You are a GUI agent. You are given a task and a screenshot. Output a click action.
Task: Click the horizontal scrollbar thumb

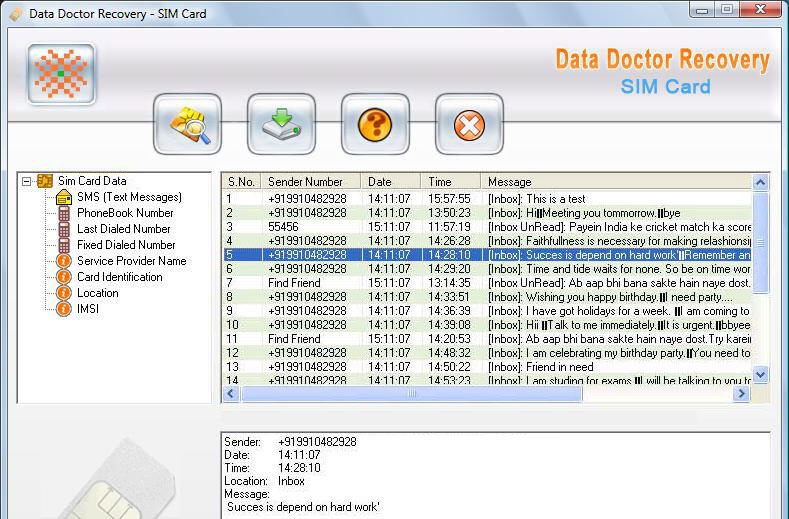[x=412, y=394]
